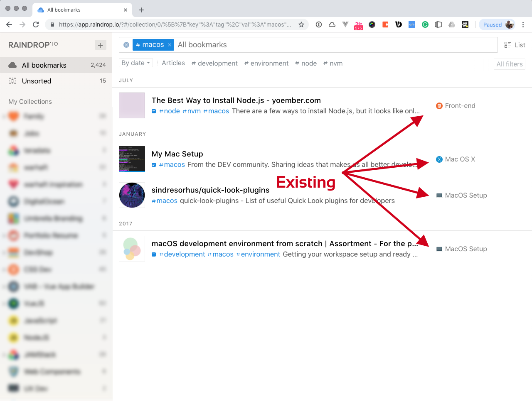Click thumbnail of macOS development environment bookmark
Image resolution: width=532 pixels, height=401 pixels.
click(132, 249)
